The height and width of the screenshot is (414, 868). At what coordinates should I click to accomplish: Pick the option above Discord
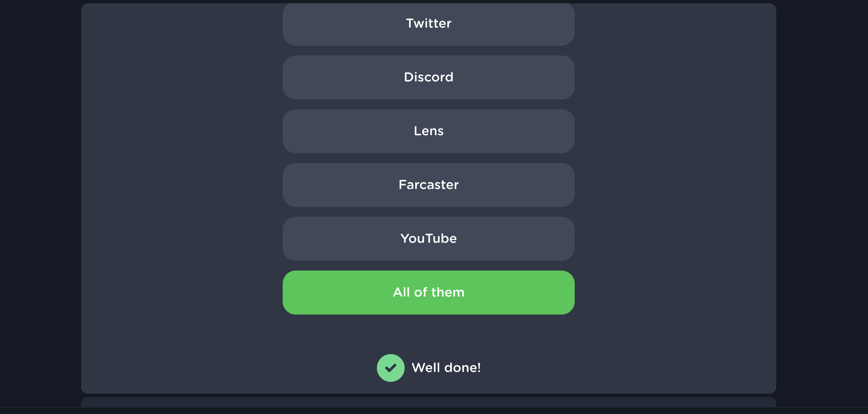[x=428, y=24]
